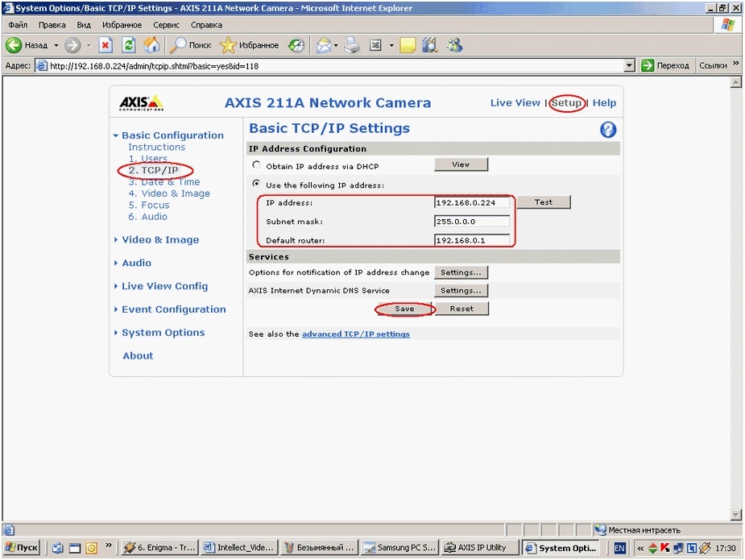Select Use the following IP address option

(257, 185)
